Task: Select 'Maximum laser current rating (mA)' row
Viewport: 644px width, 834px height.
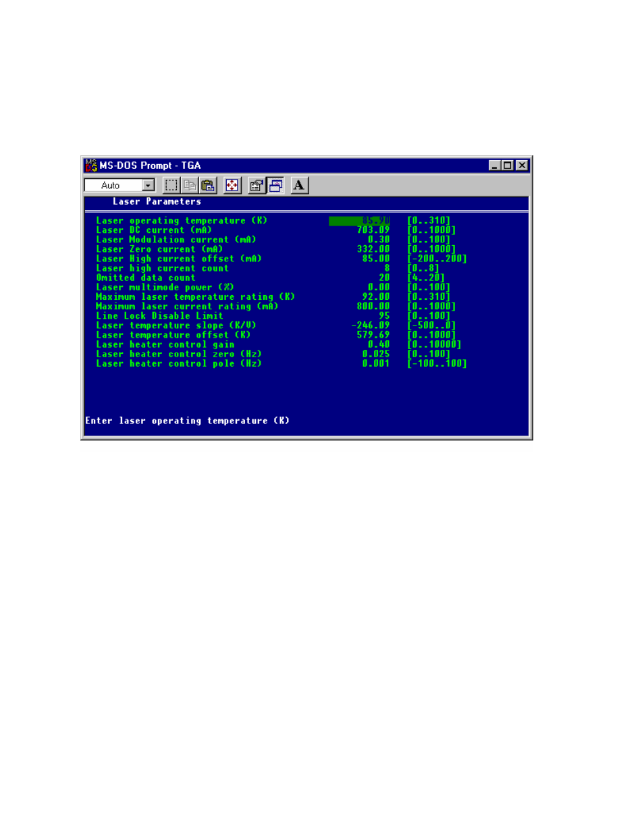Action: pos(275,306)
